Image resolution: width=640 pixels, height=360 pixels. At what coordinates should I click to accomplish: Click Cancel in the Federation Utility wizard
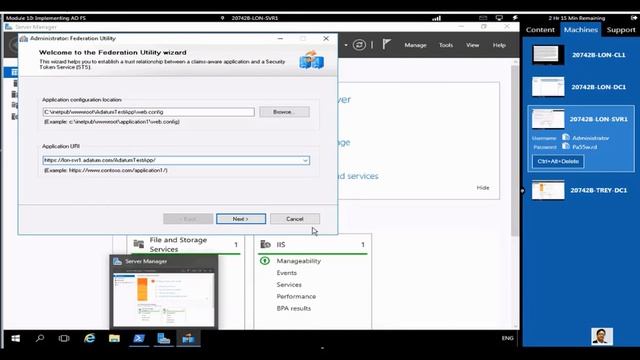pyautogui.click(x=295, y=219)
